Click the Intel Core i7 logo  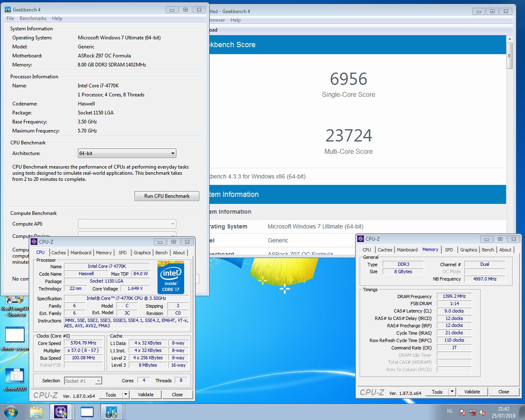(x=171, y=278)
